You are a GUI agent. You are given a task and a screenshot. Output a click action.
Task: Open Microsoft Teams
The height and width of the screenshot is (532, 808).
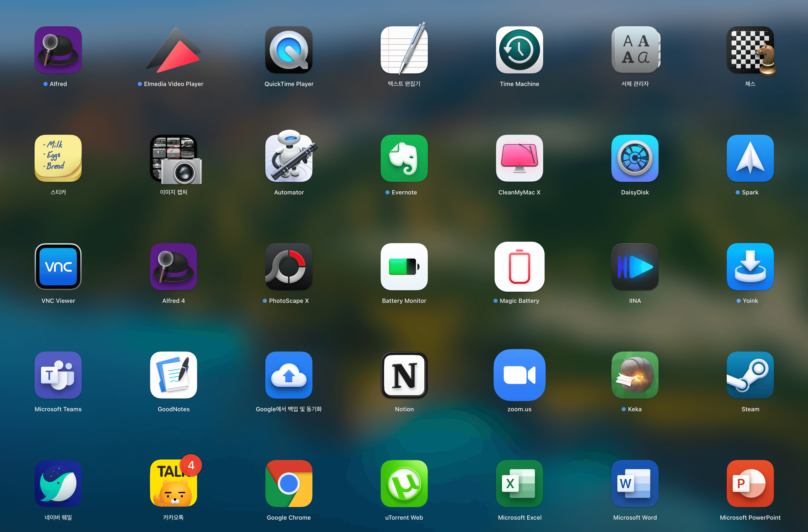click(58, 375)
